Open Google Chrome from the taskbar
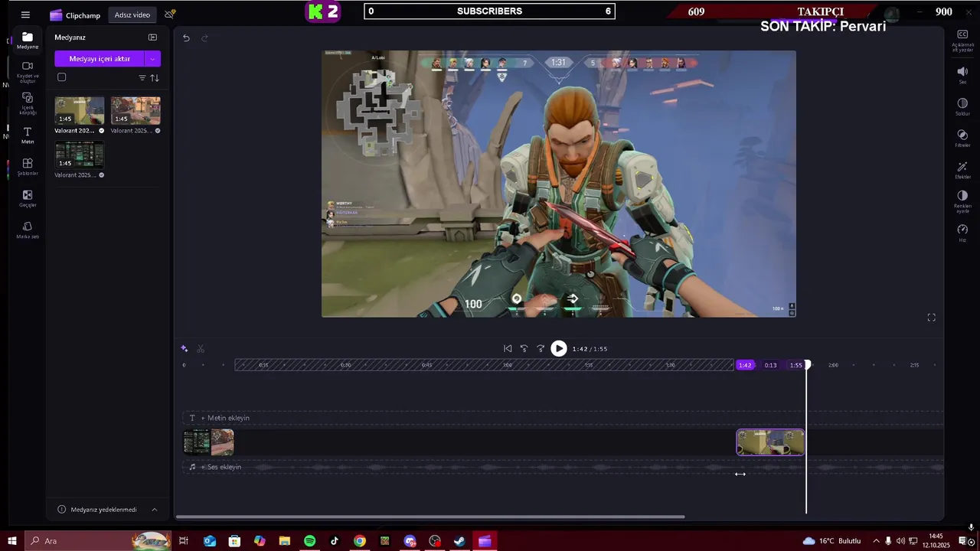The width and height of the screenshot is (980, 551). 360,541
